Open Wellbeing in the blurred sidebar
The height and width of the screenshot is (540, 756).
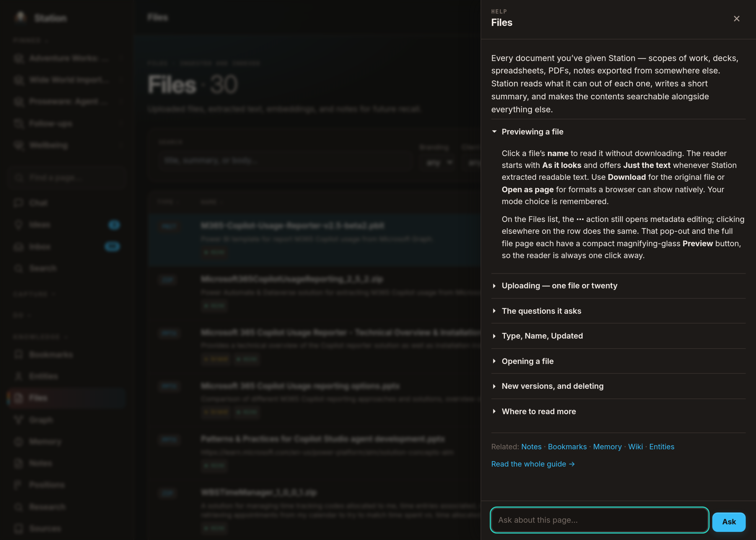pyautogui.click(x=66, y=145)
